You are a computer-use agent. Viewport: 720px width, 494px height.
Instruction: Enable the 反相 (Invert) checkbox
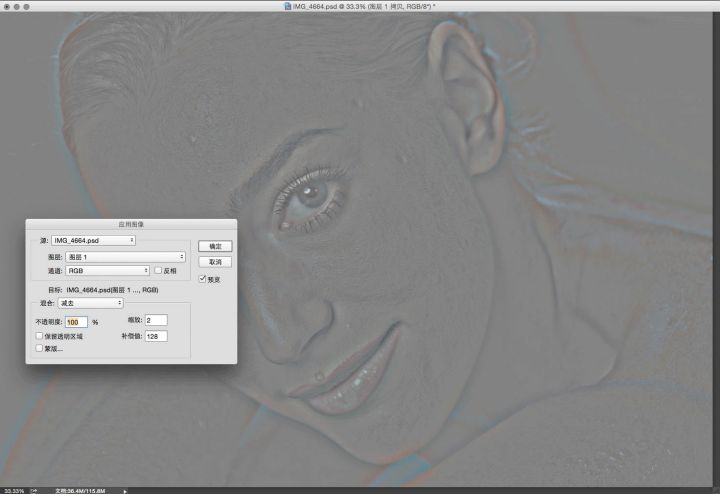157,270
